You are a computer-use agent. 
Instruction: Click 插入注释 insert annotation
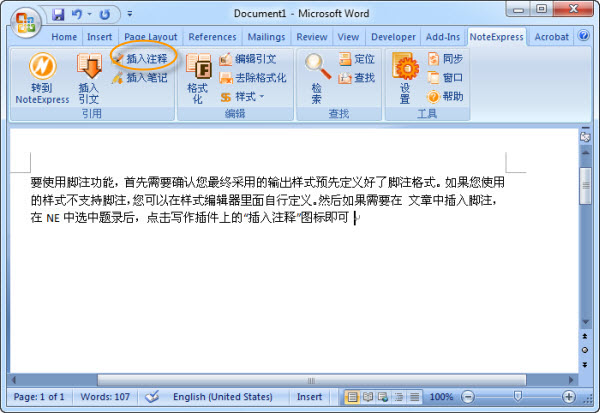[x=140, y=59]
